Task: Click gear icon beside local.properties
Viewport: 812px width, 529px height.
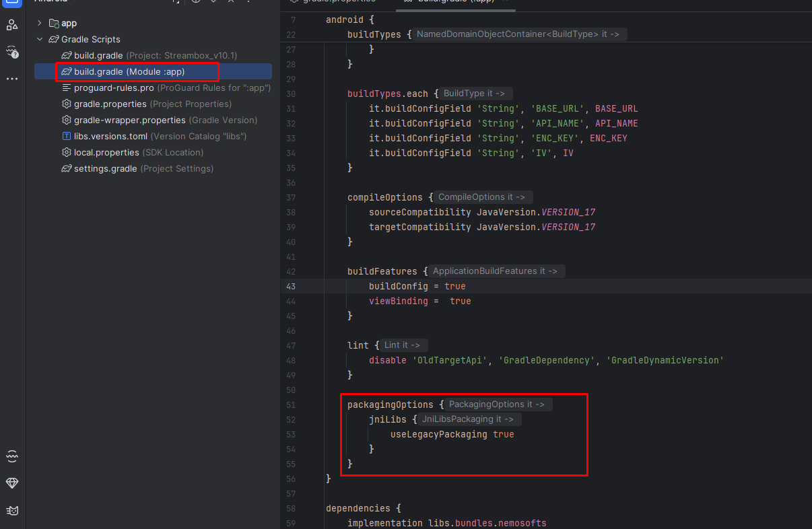Action: [x=67, y=152]
